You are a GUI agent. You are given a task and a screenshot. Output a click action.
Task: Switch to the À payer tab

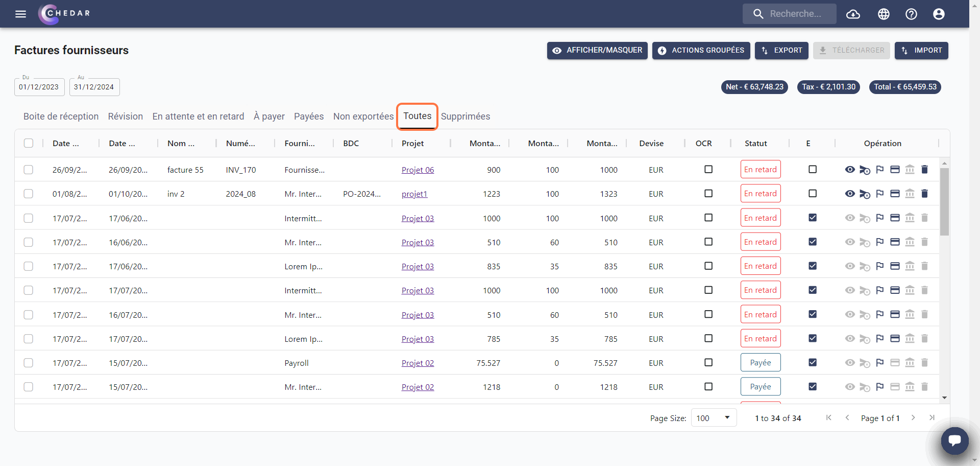[269, 116]
